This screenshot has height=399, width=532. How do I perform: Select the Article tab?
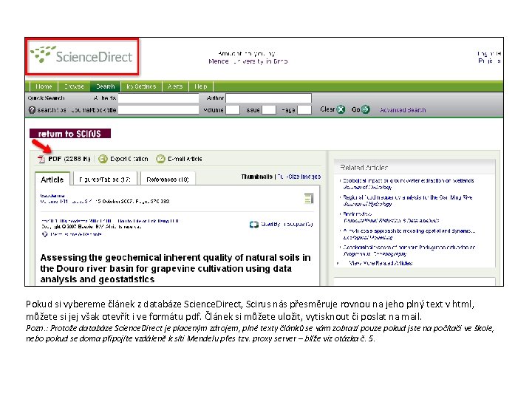pyautogui.click(x=52, y=179)
